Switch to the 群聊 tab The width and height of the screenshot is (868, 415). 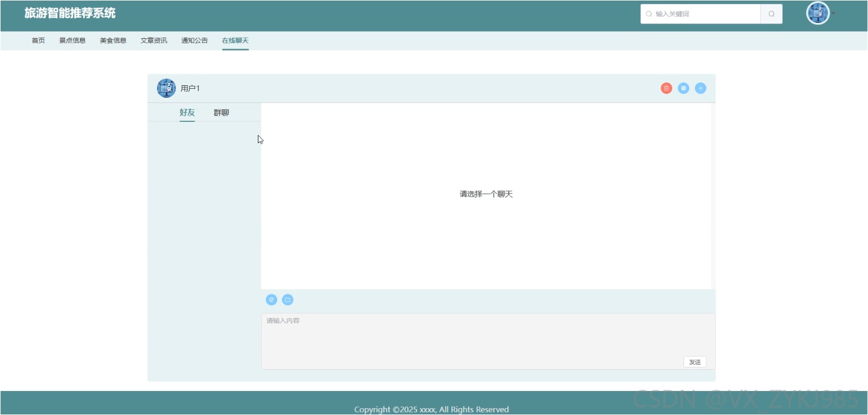pos(221,112)
